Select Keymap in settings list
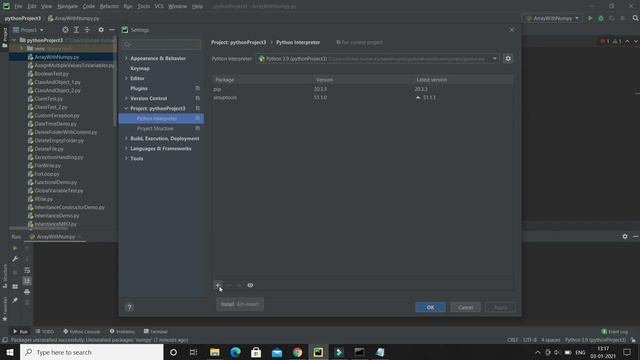This screenshot has width=640, height=360. pyautogui.click(x=140, y=68)
